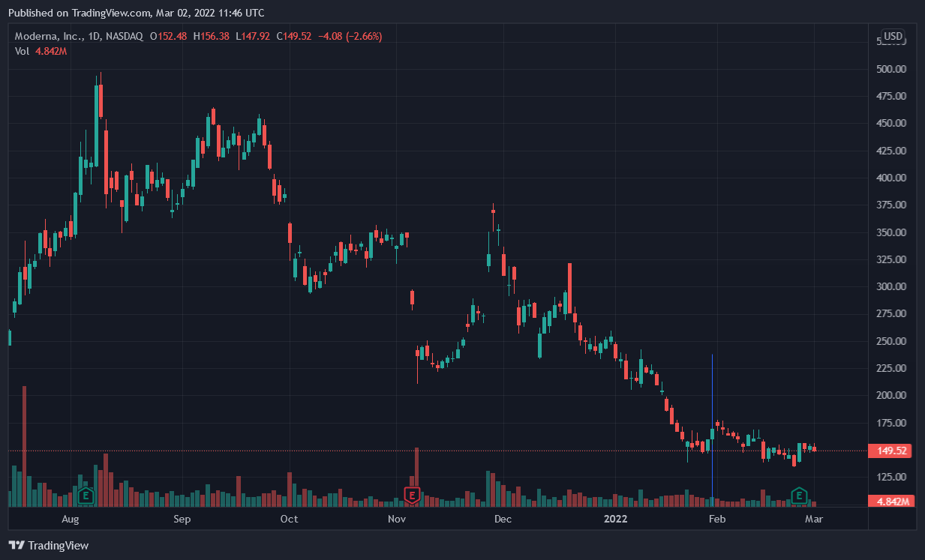Select the Vol indicator label

(x=23, y=51)
